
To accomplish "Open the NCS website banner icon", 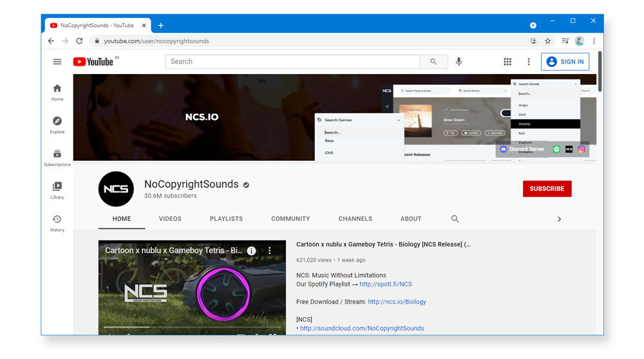I will [x=569, y=149].
